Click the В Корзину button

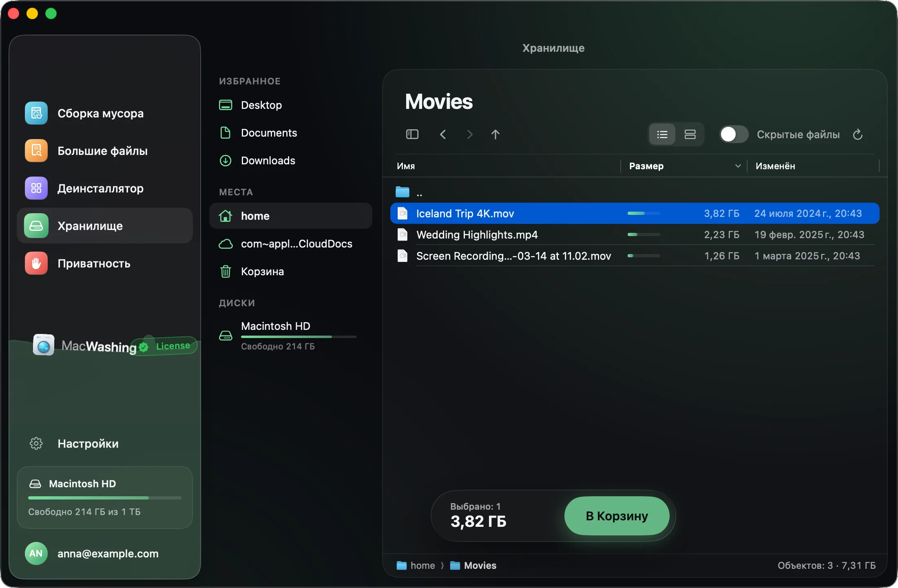tap(617, 516)
